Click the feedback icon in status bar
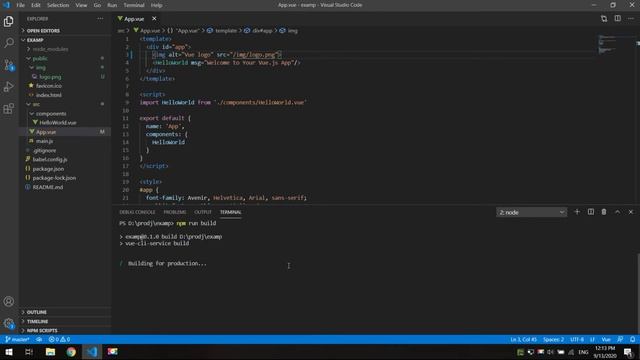640x360 pixels. pyautogui.click(x=620, y=340)
